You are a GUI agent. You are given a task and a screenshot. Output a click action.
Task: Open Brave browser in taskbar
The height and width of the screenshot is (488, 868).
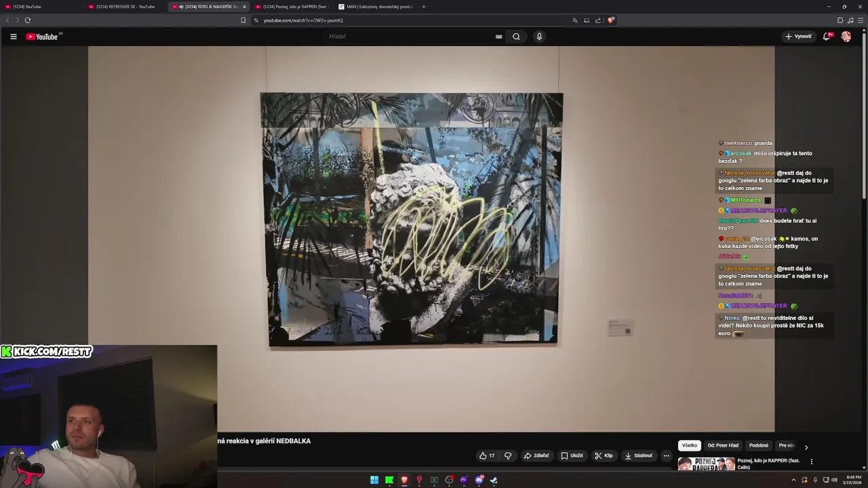point(404,480)
